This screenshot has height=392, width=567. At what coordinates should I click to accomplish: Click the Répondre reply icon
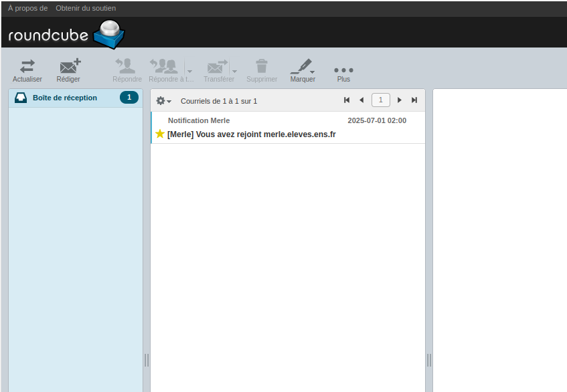127,67
